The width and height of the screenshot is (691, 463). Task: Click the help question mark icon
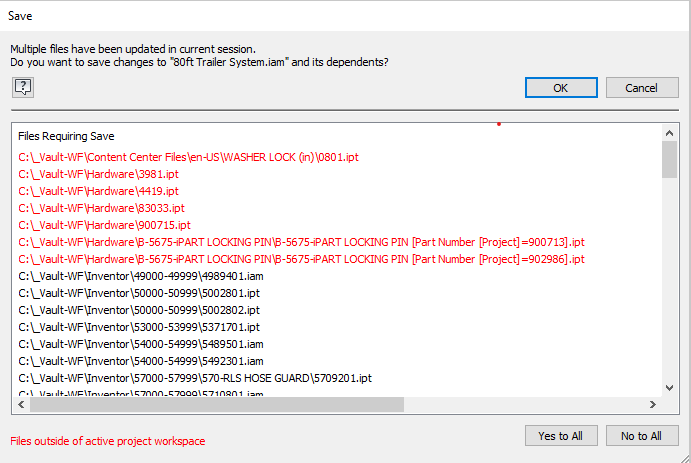23,87
